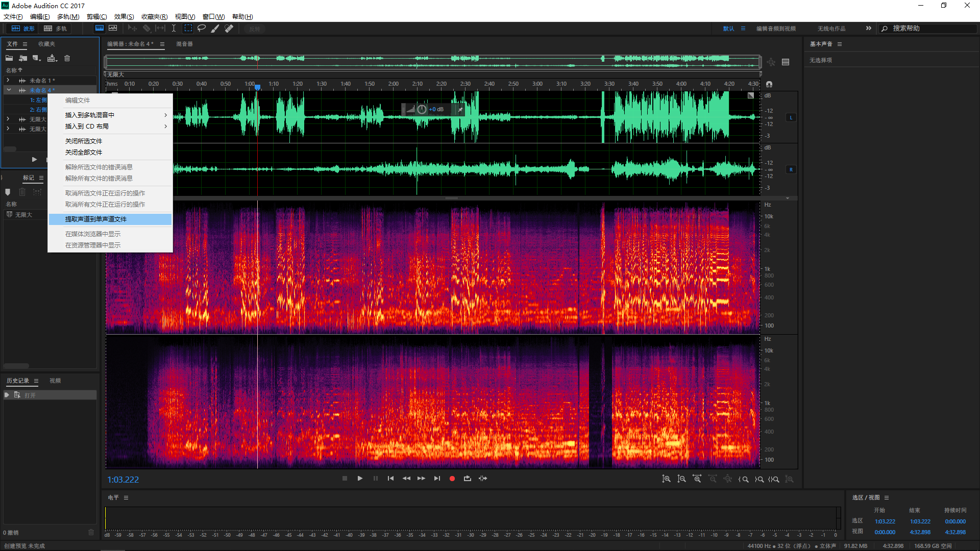Click the volume knob on the HUD
The height and width of the screenshot is (551, 980).
(x=422, y=109)
